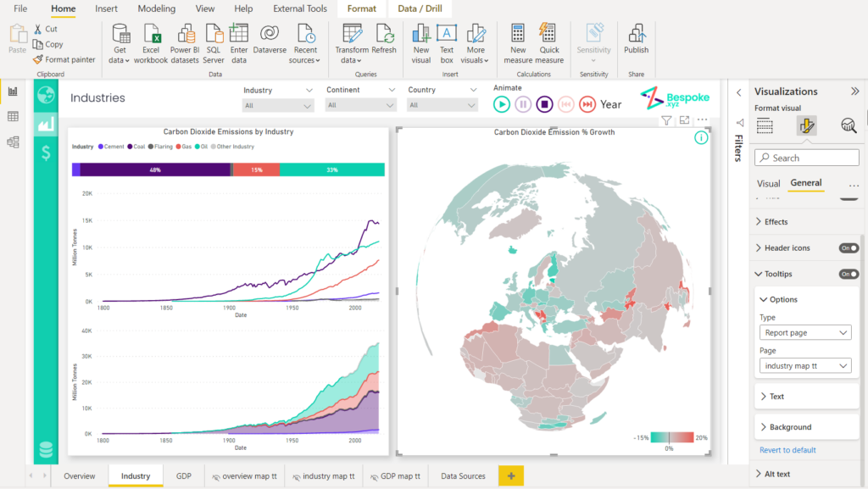The width and height of the screenshot is (868, 489).
Task: Switch to the GDP page tab
Action: [183, 476]
